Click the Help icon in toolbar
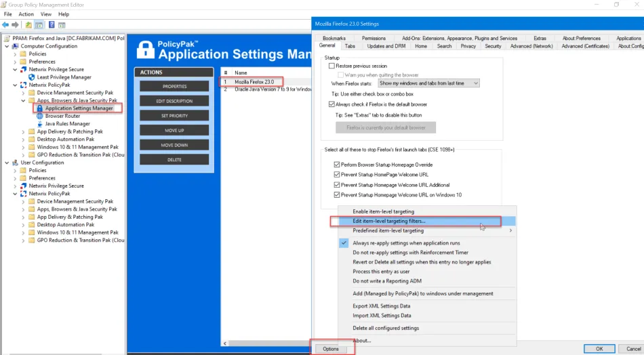This screenshot has width=644, height=355. pos(51,25)
